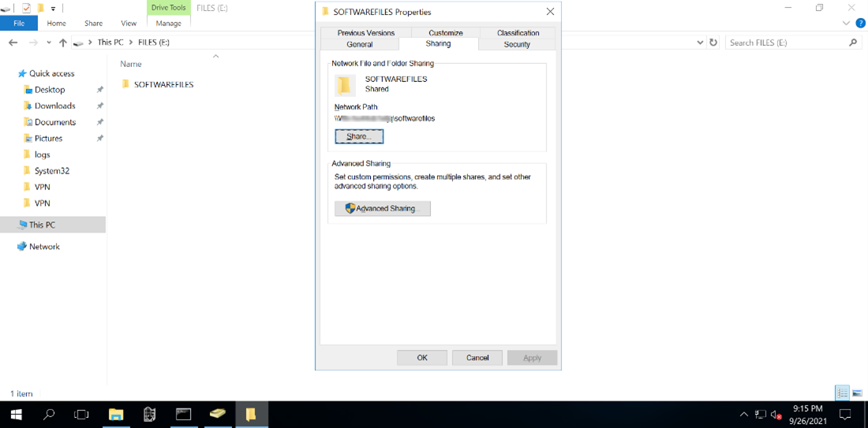Click the network status tray icon

coord(761,414)
